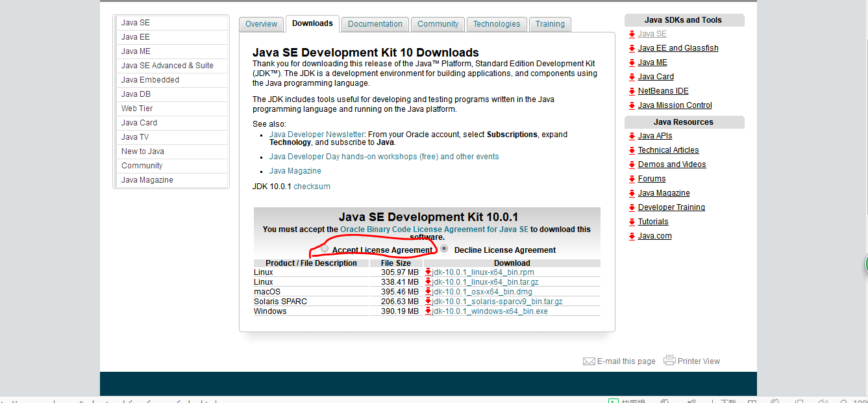The height and width of the screenshot is (403, 868).
Task: Open the Documentation tab
Action: click(x=375, y=24)
